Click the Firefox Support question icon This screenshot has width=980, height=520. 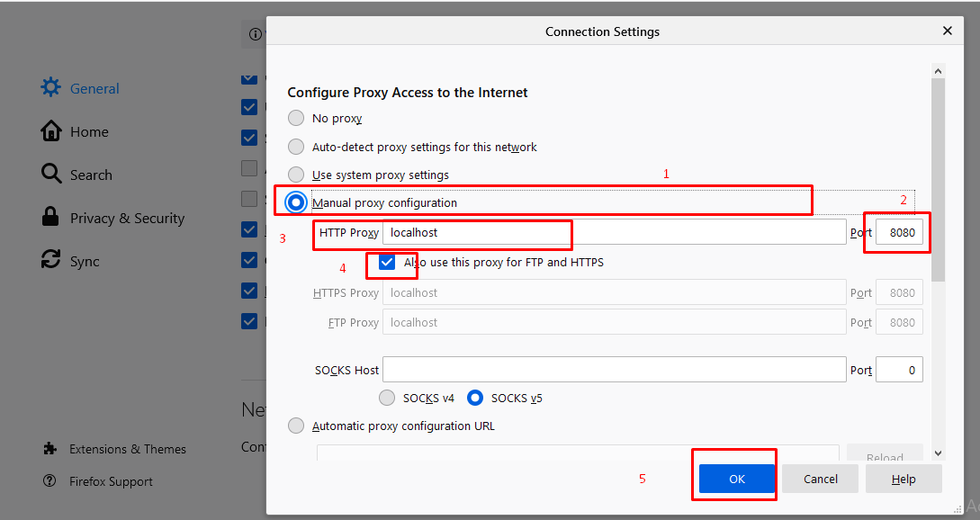[50, 481]
